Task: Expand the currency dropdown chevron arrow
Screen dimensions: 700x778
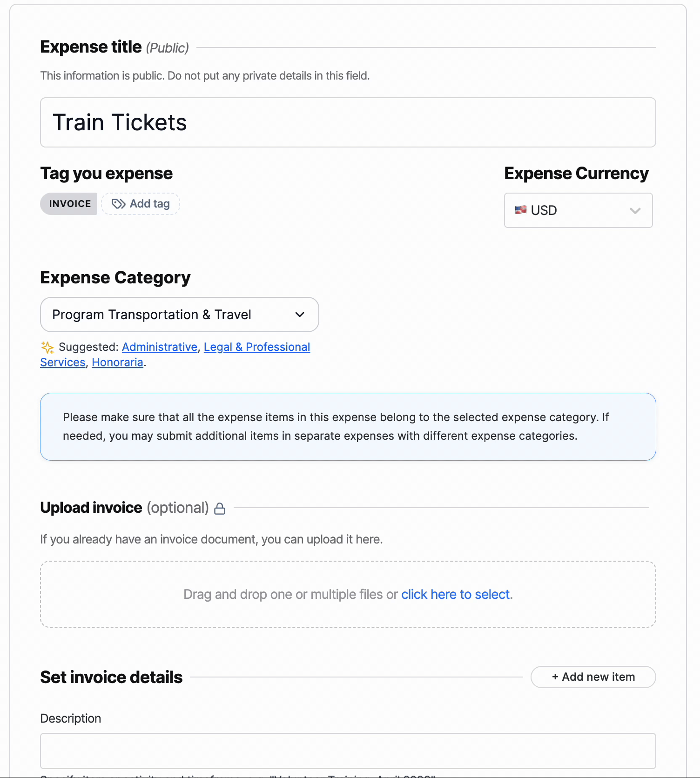Action: pyautogui.click(x=635, y=211)
